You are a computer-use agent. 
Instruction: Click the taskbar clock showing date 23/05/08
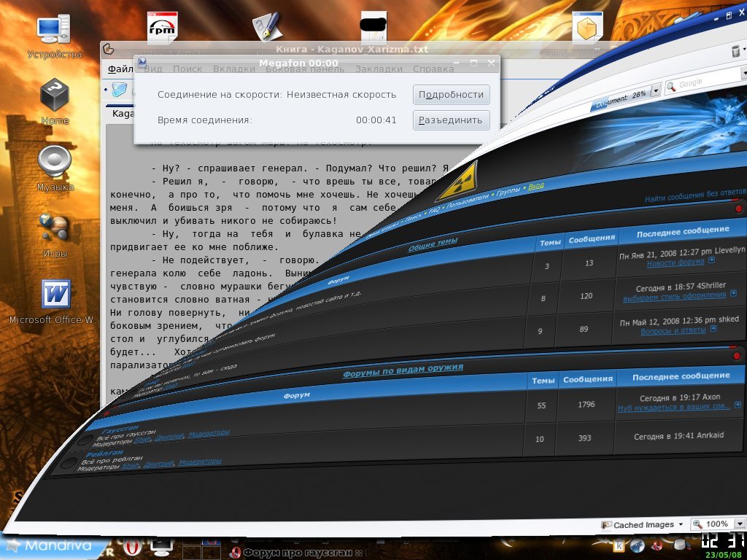pos(723,545)
